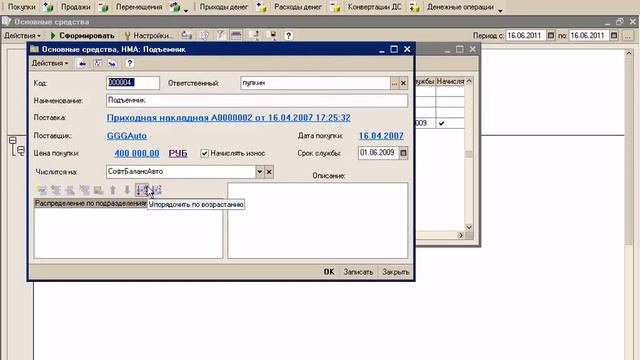
Task: Open selection ellipsis for Ответственный
Action: [x=394, y=83]
